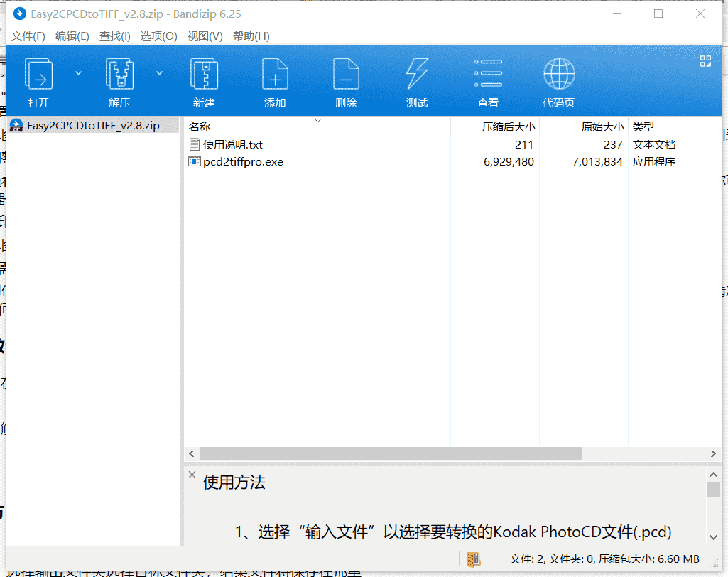Select the file 使用说明.txt
This screenshot has height=577, width=728.
[233, 145]
